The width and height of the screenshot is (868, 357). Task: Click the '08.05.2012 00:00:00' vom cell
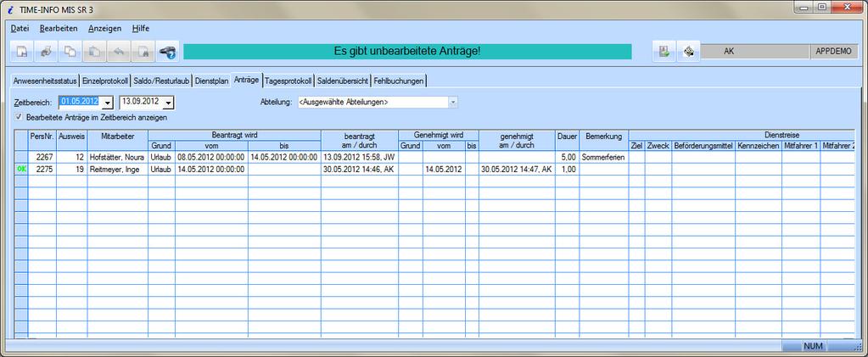tap(211, 157)
